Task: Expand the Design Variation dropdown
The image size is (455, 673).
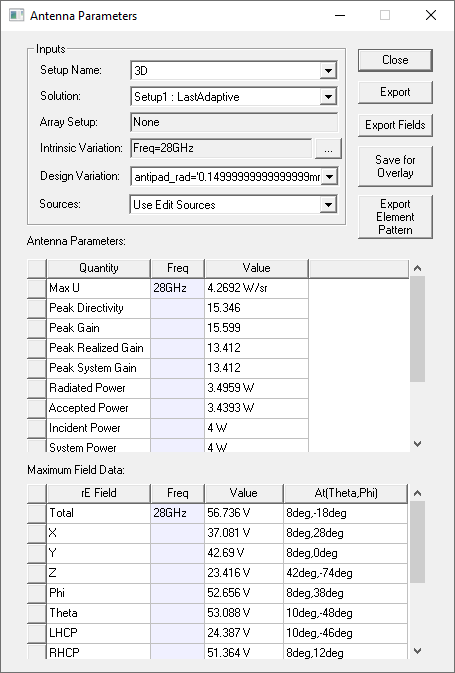Action: point(329,176)
